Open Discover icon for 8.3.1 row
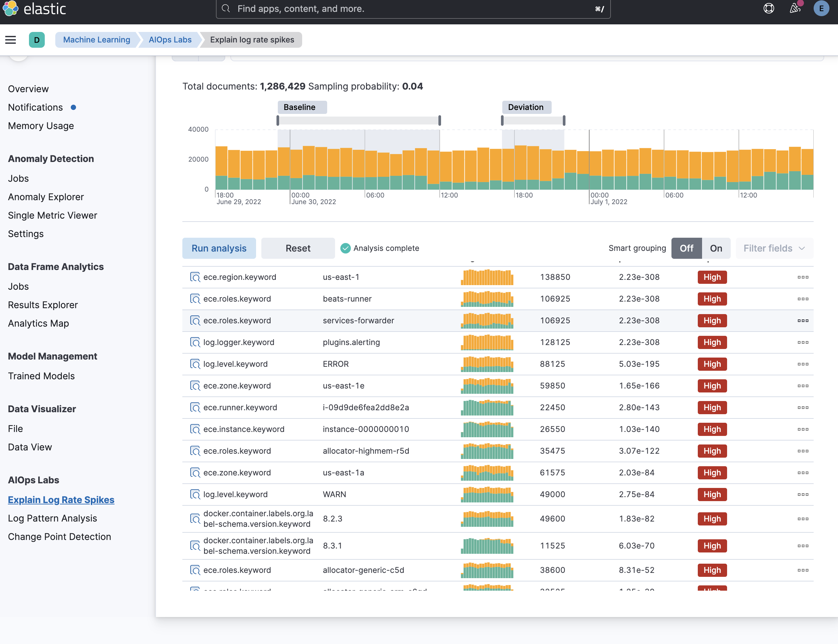 click(x=195, y=546)
